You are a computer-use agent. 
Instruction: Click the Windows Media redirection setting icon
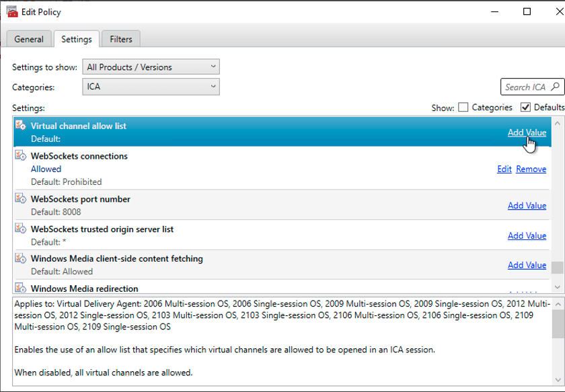click(x=20, y=288)
